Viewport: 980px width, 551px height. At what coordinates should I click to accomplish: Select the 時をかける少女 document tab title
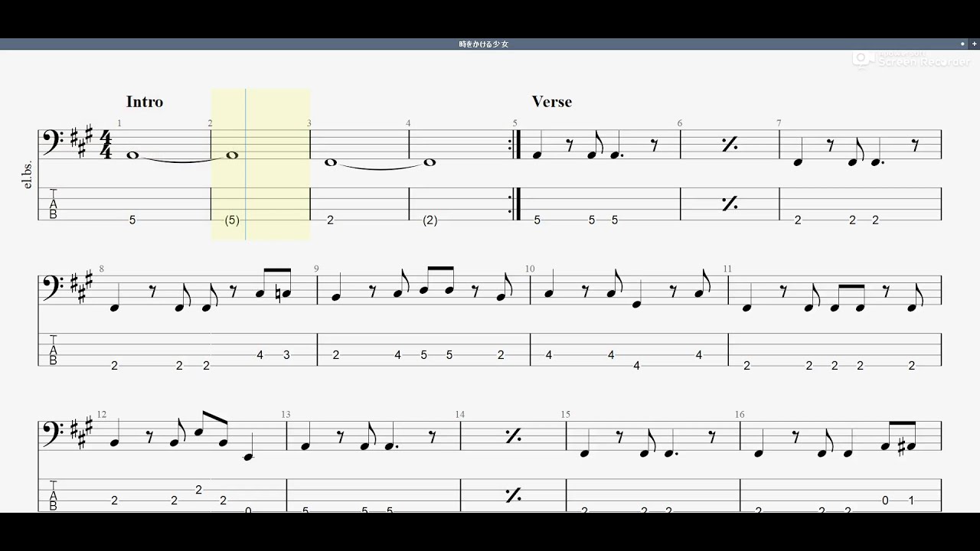point(483,44)
